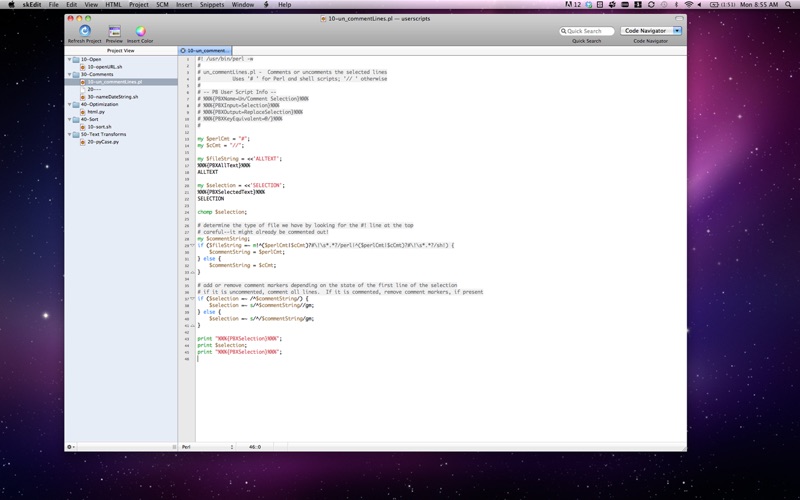Select 10-un_commentLines.pl in the project tree

tap(121, 82)
